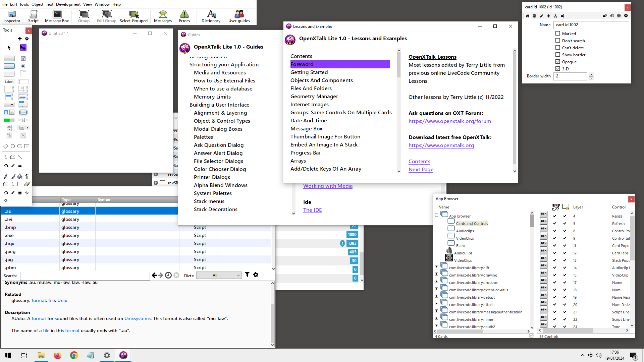Open the Development menu
This screenshot has height=362, width=644.
click(x=68, y=4)
